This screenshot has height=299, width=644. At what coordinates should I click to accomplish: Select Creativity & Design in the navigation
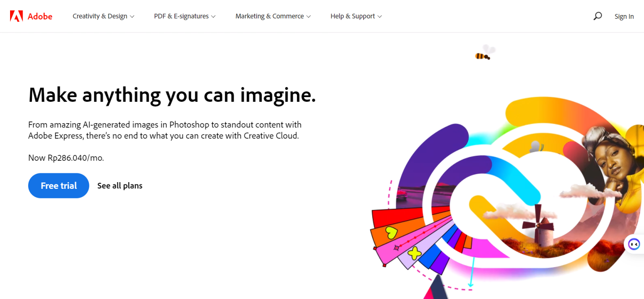pos(100,16)
